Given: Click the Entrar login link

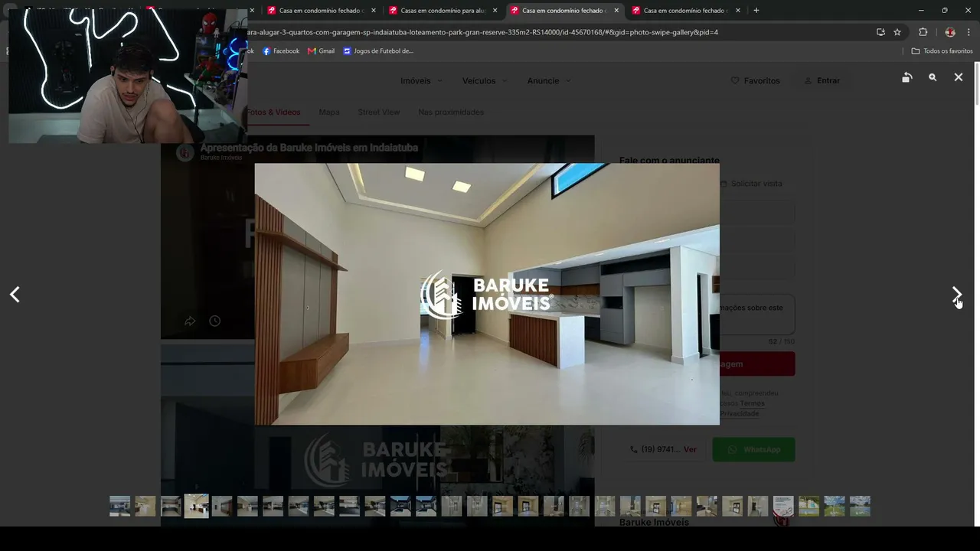Looking at the screenshot, I should [x=822, y=81].
